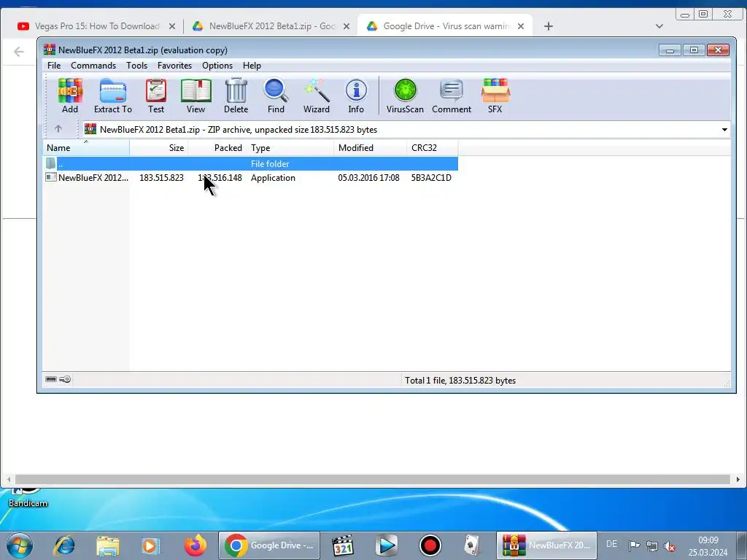Click the scrollbar right arrow in Chrome

[x=738, y=480]
